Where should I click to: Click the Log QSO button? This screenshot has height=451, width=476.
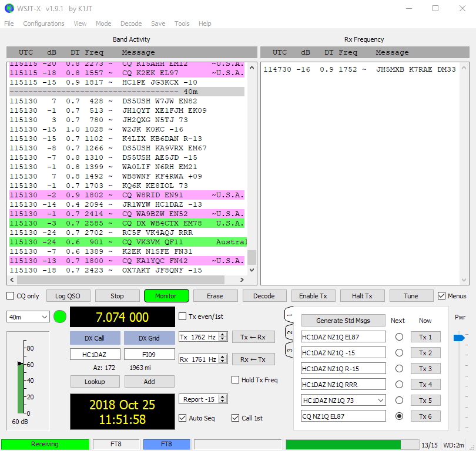(68, 296)
